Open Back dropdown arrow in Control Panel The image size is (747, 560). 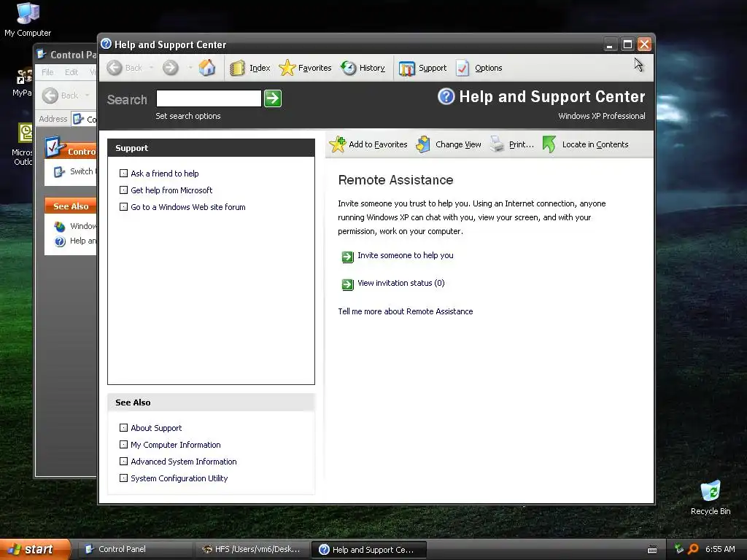coord(88,96)
